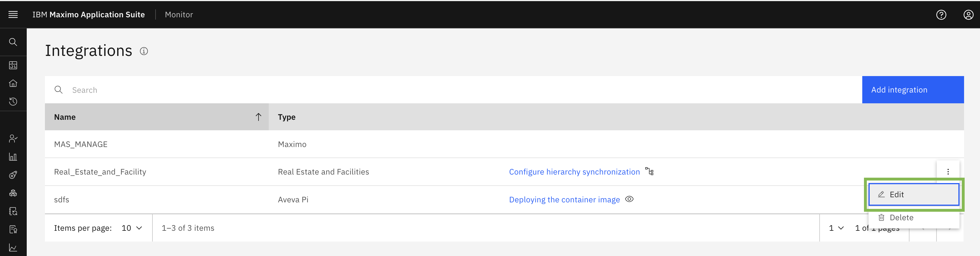
Task: Open the recent history sidebar icon
Action: pos(13,101)
